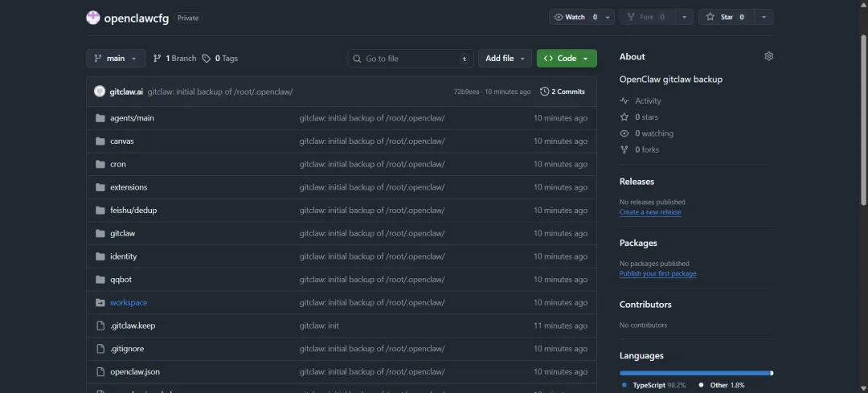Click the cron folder icon
Screen dimensions: 868x393
pos(100,165)
